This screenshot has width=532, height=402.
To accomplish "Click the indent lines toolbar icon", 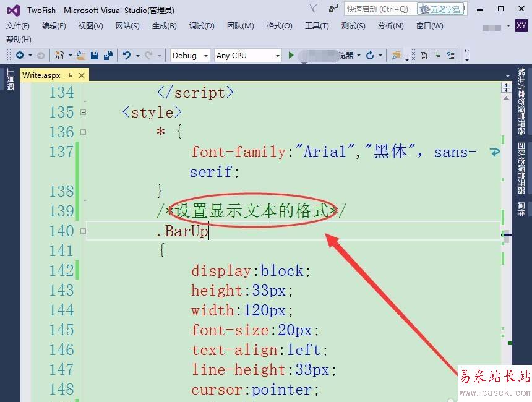I will pos(438,55).
